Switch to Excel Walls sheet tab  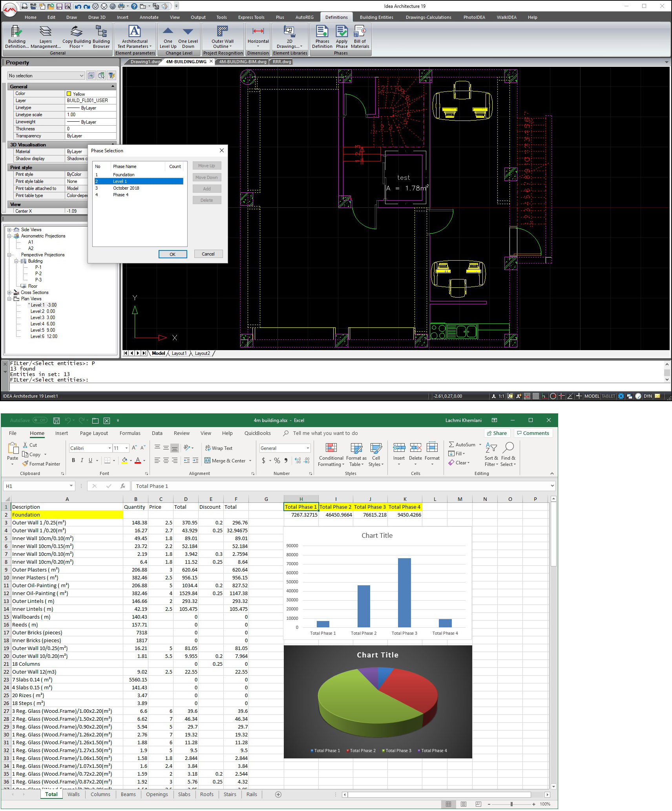coord(73,794)
